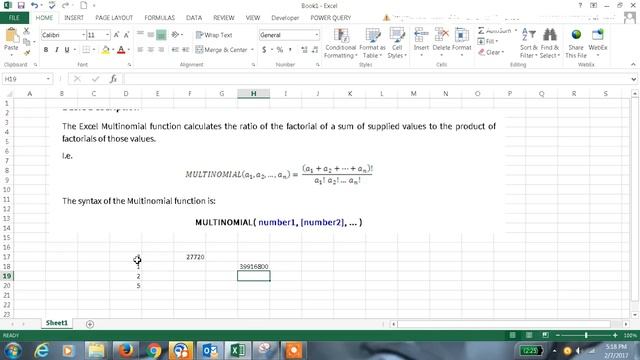The image size is (640, 360).
Task: Apply Percent style format
Action: coord(280,50)
